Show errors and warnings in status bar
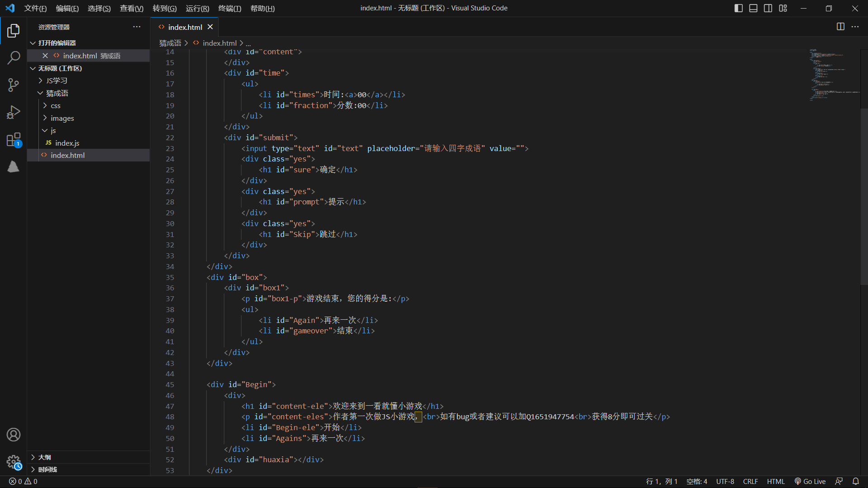 pos(23,481)
